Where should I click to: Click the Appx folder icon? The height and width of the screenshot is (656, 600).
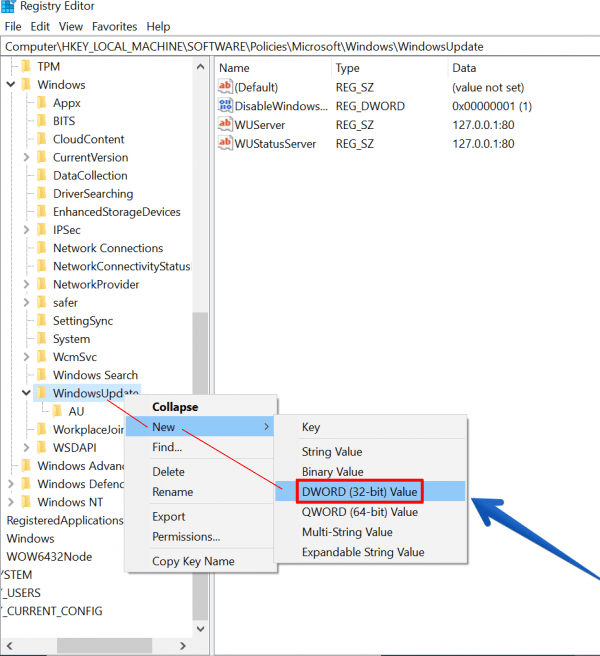pyautogui.click(x=42, y=103)
